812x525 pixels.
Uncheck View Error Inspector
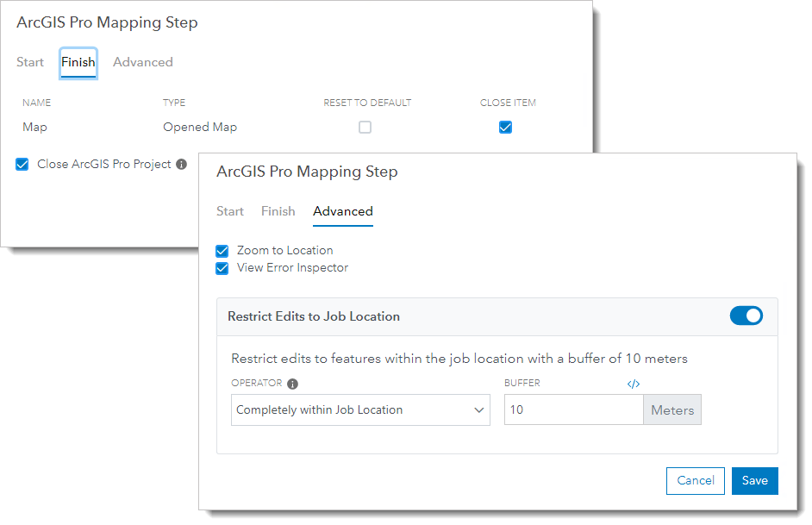(222, 268)
